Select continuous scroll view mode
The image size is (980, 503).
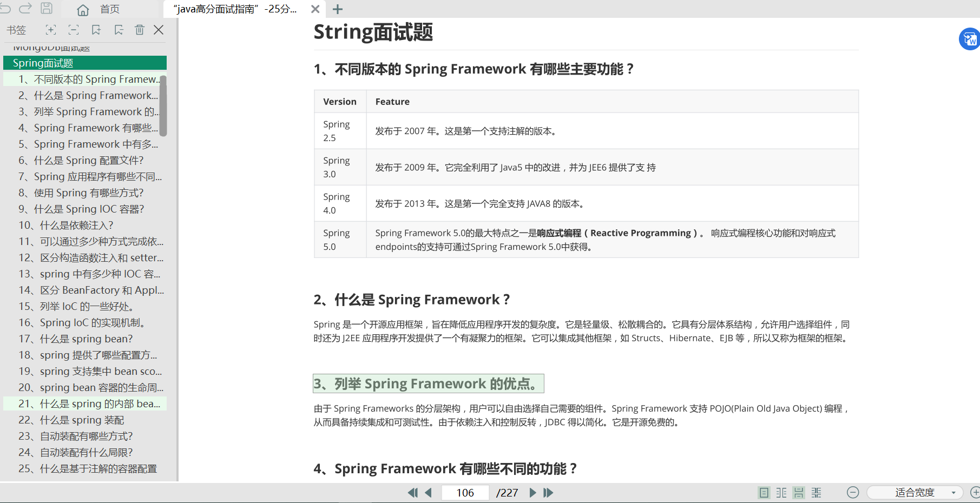coord(799,493)
